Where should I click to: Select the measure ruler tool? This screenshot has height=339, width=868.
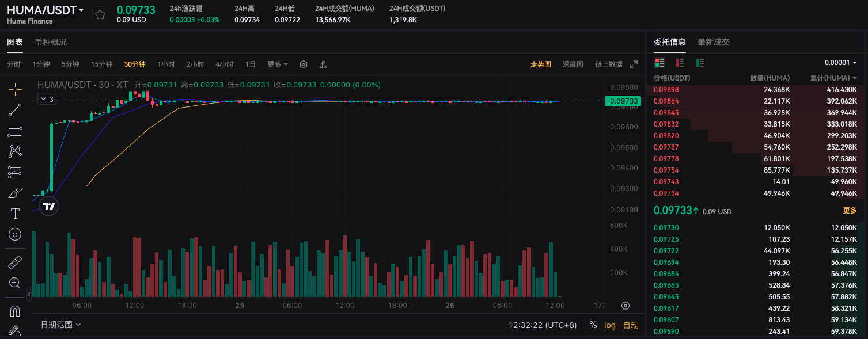tap(14, 261)
